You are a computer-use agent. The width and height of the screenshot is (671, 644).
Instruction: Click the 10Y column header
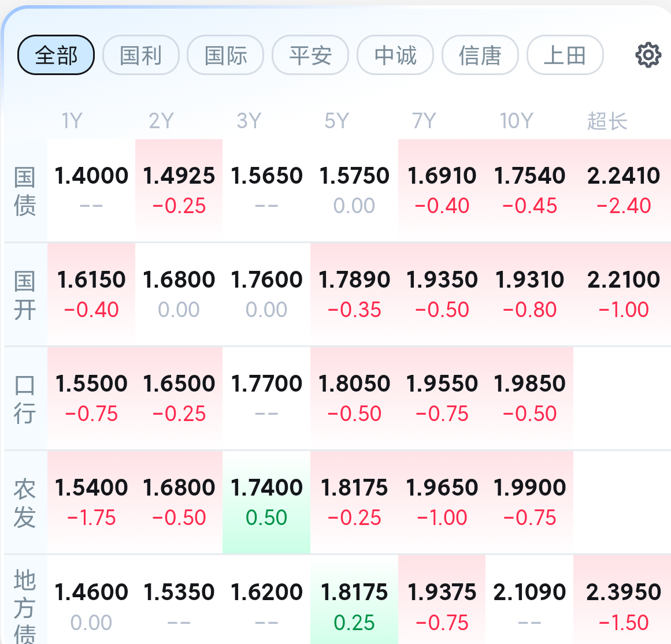click(x=517, y=121)
